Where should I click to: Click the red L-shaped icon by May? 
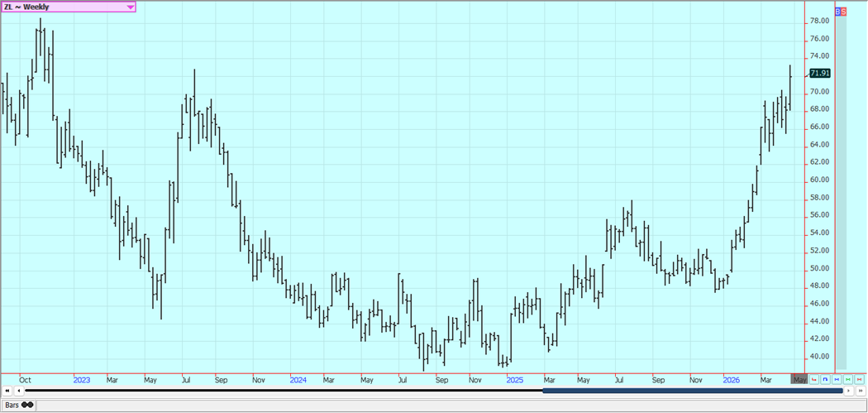pyautogui.click(x=814, y=379)
